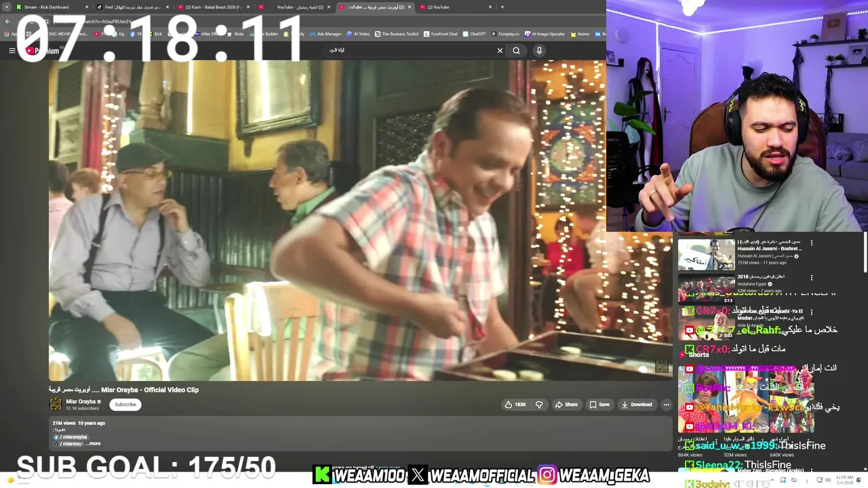Open the ChatGPT bookmark
The image size is (868, 488).
click(475, 34)
